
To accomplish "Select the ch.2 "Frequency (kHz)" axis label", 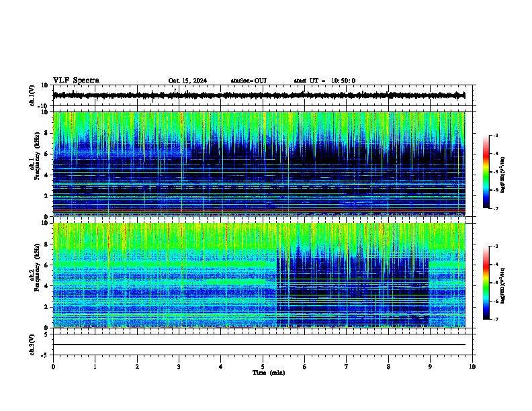I will pos(37,267).
